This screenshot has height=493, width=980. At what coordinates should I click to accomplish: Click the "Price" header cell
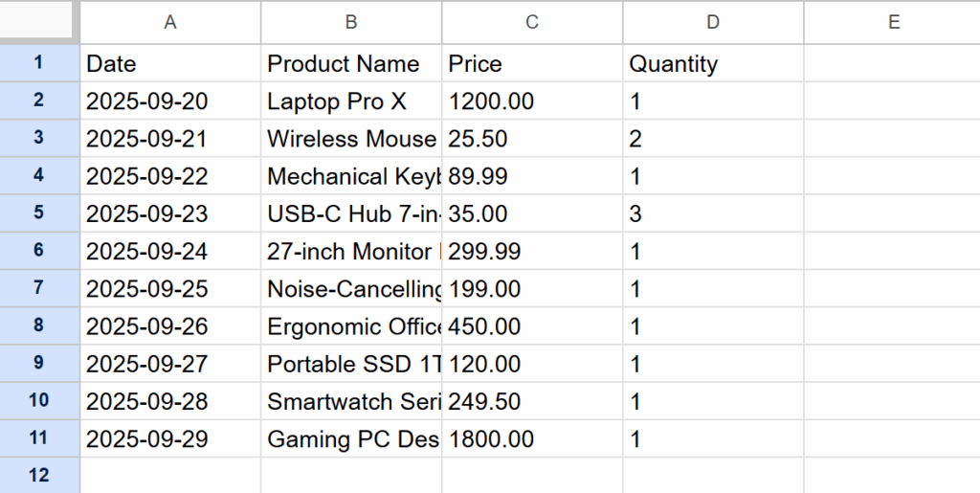click(x=532, y=64)
